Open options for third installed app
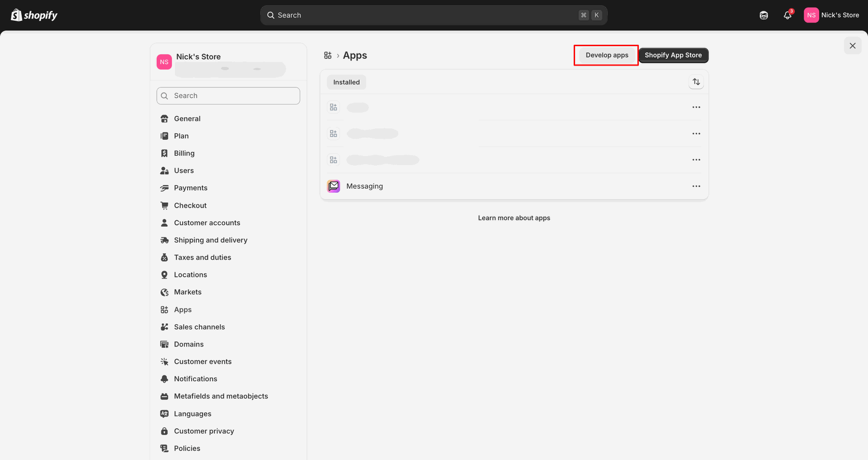The width and height of the screenshot is (868, 460). tap(696, 160)
